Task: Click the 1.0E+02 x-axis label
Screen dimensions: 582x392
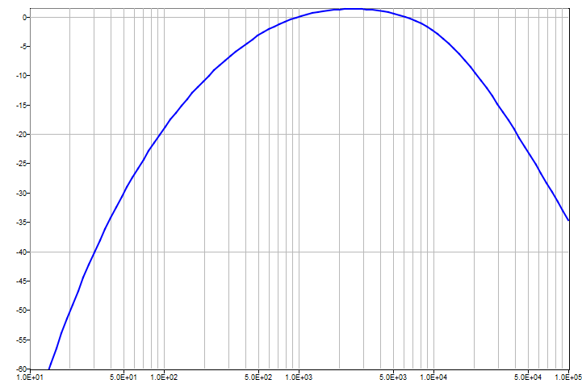Action: pos(164,377)
